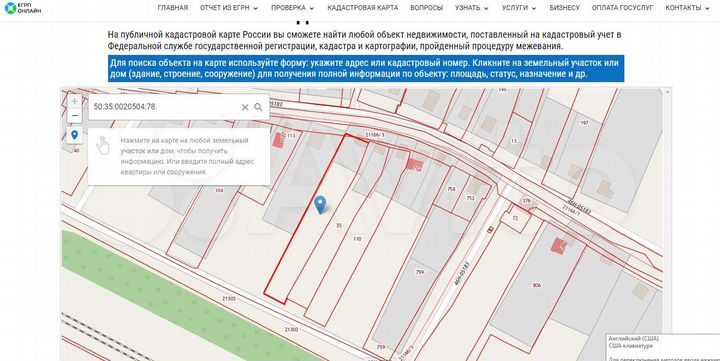Click the ЕГРП Онлайн logo

(22, 7)
